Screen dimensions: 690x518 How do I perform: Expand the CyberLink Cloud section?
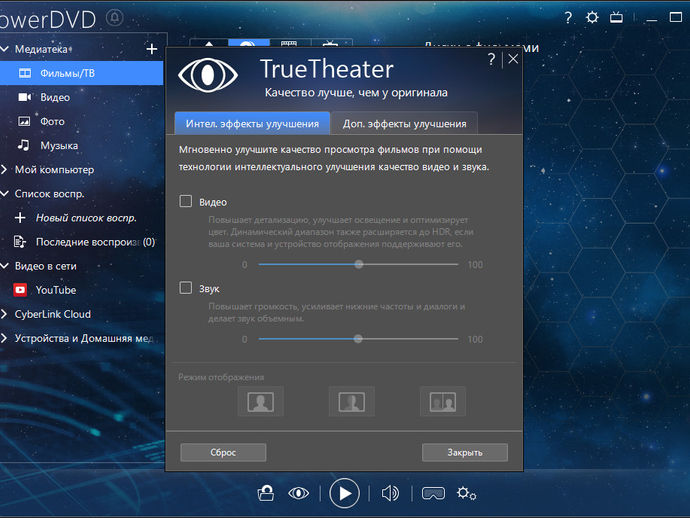[4, 314]
